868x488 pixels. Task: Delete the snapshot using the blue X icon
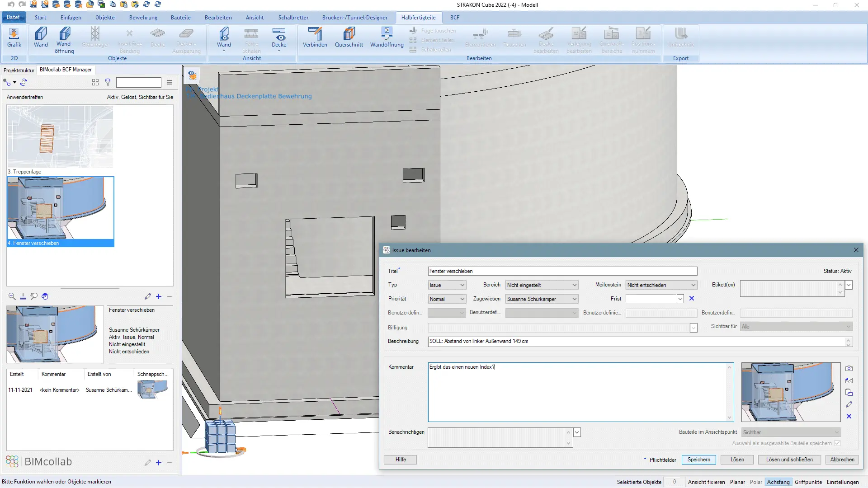pos(849,416)
